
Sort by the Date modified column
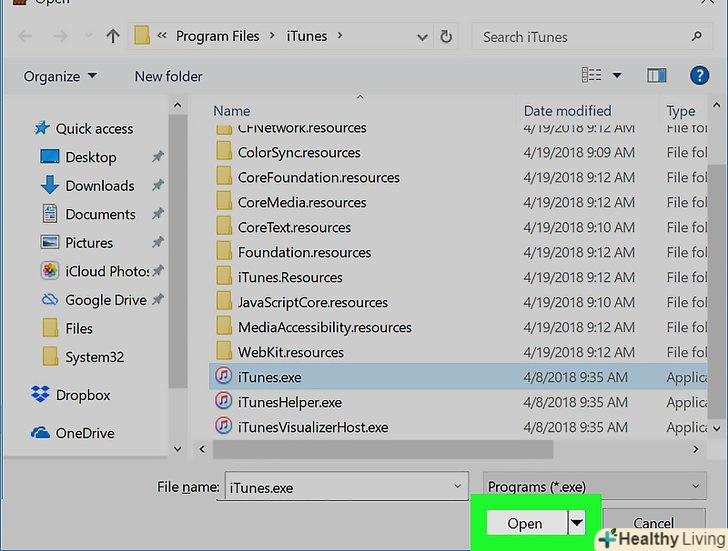click(567, 111)
